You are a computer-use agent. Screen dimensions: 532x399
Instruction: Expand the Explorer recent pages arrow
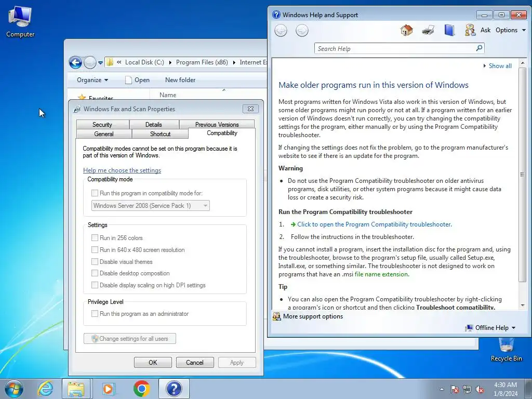point(100,62)
